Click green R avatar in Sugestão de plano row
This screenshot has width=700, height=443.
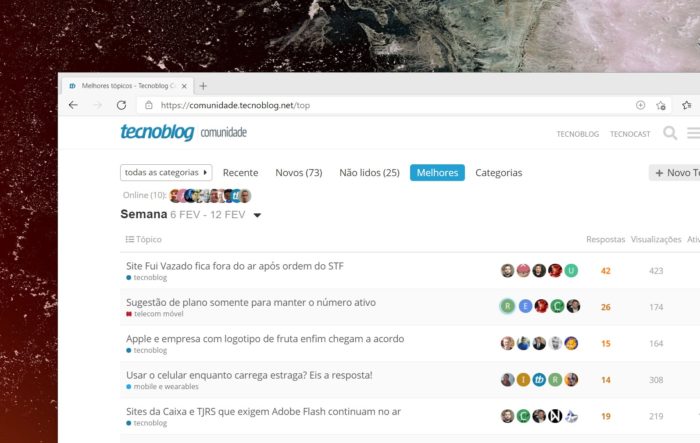(507, 306)
